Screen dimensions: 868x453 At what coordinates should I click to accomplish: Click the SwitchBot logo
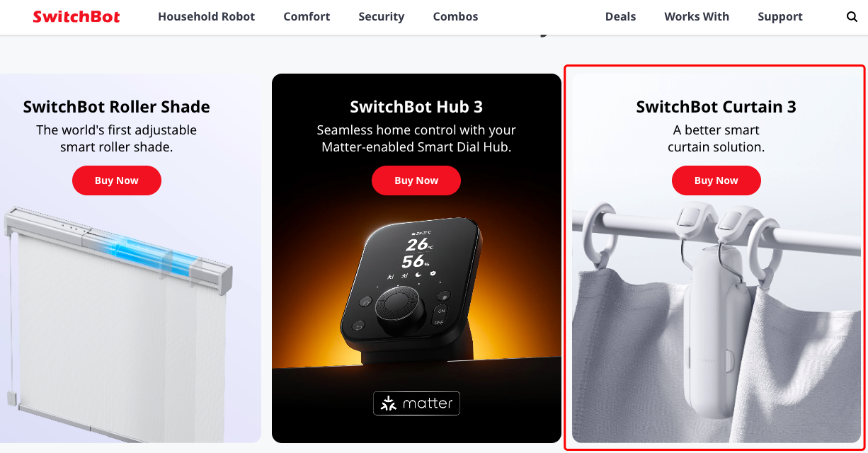click(76, 16)
